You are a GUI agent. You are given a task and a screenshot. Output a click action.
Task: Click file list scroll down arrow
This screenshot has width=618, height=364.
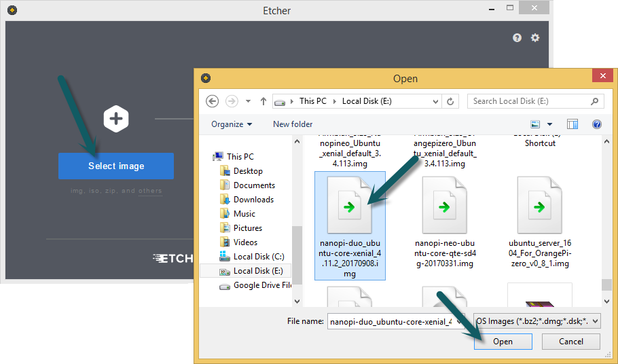(x=606, y=302)
